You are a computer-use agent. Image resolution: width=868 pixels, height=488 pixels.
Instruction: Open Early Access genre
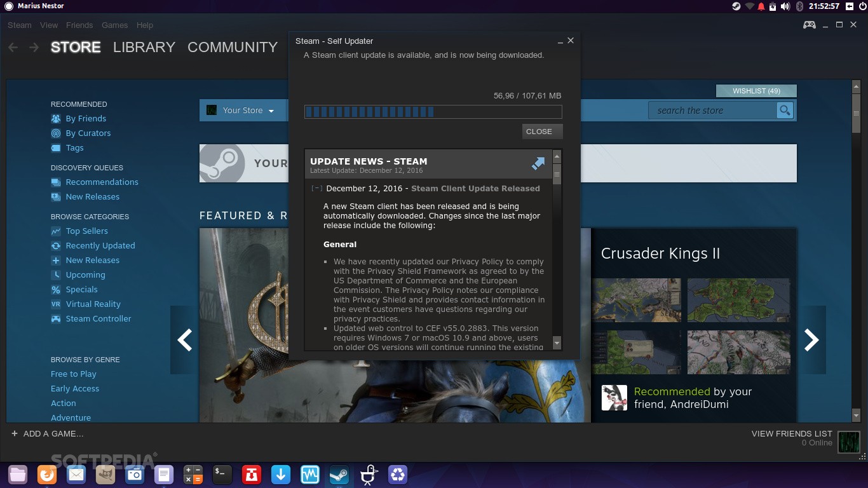pos(75,389)
